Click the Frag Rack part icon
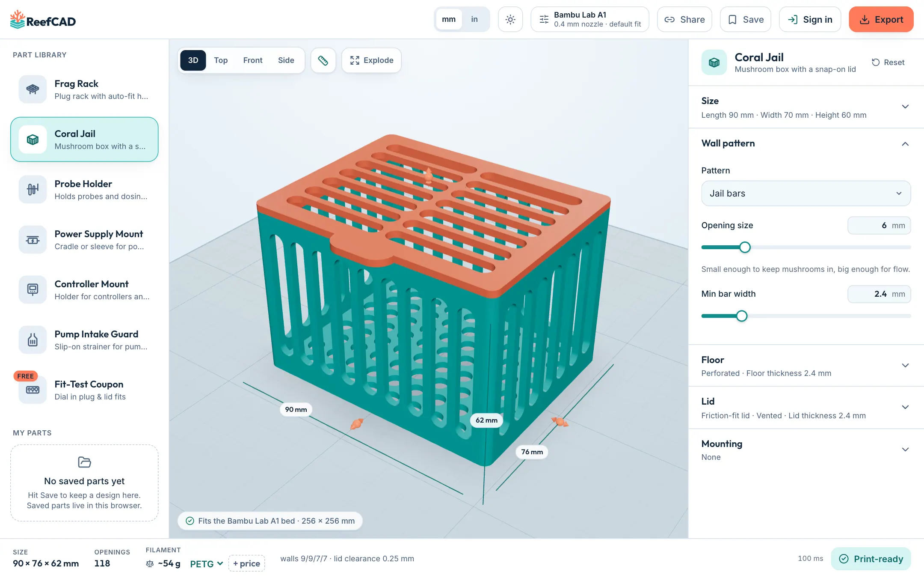Viewport: 924px width, 578px height. pos(33,89)
